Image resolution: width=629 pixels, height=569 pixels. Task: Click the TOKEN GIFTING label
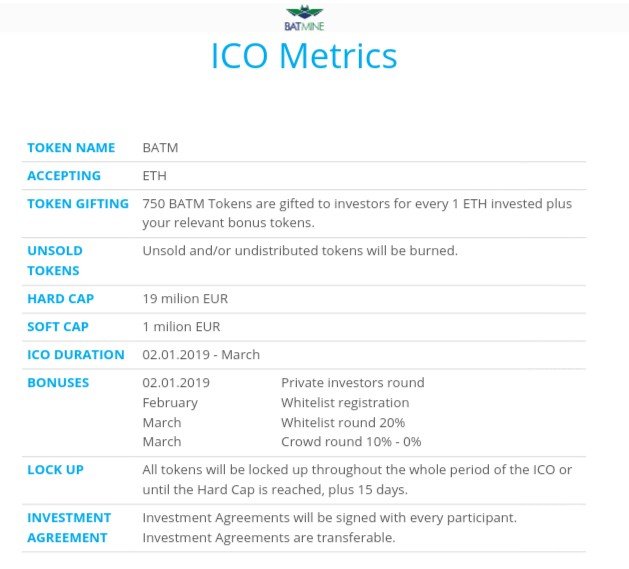tap(78, 204)
